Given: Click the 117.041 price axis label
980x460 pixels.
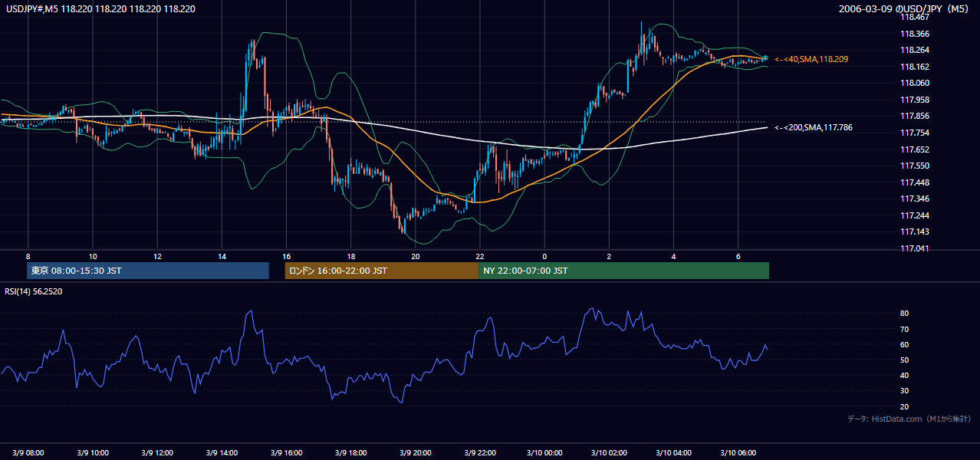Looking at the screenshot, I should pyautogui.click(x=914, y=248).
